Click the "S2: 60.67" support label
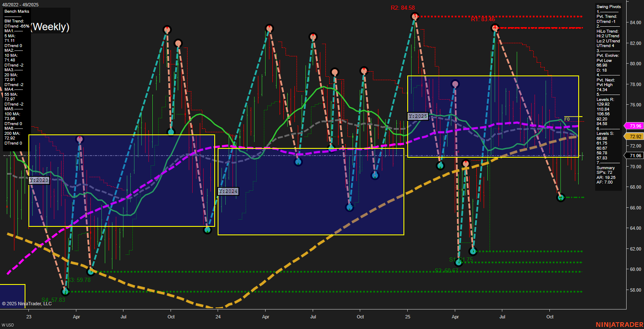 pos(447,270)
